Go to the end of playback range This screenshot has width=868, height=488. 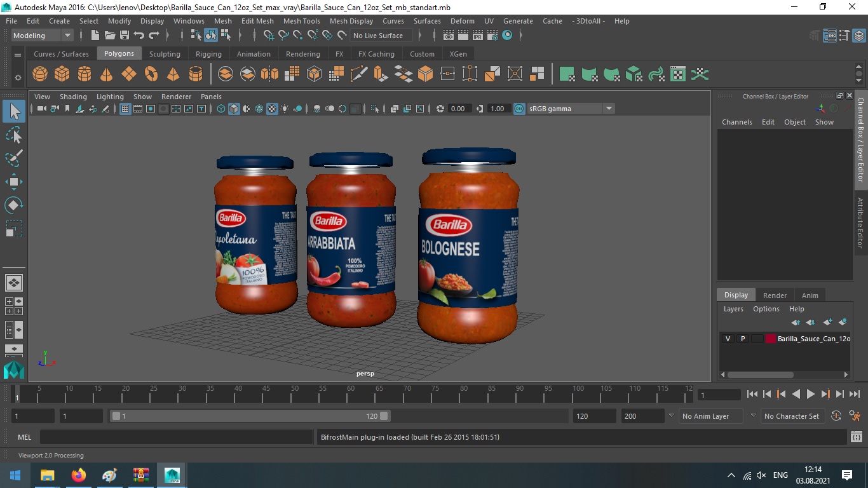coord(855,394)
